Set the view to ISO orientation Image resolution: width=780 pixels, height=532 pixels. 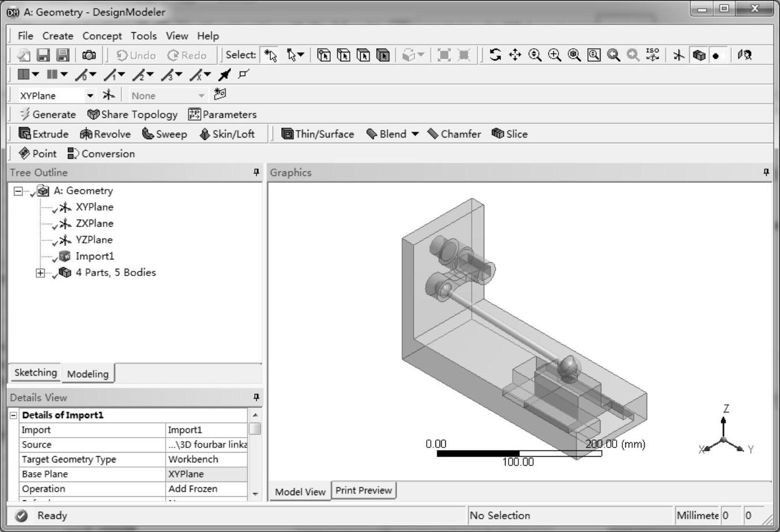652,55
